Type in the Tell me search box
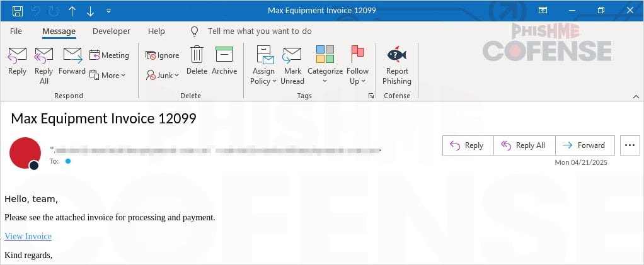Viewport: 644px width, 265px height. 259,31
